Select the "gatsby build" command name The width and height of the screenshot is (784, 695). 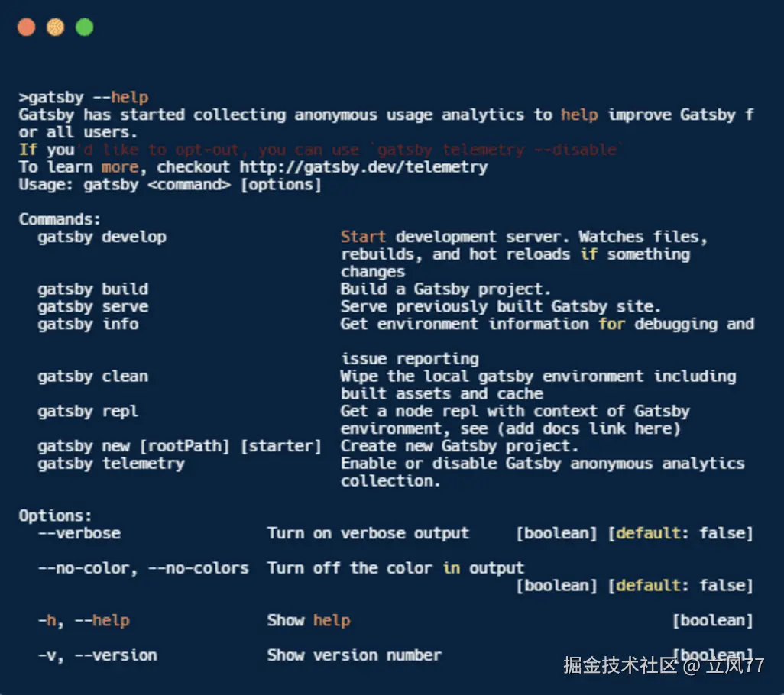pyautogui.click(x=92, y=289)
